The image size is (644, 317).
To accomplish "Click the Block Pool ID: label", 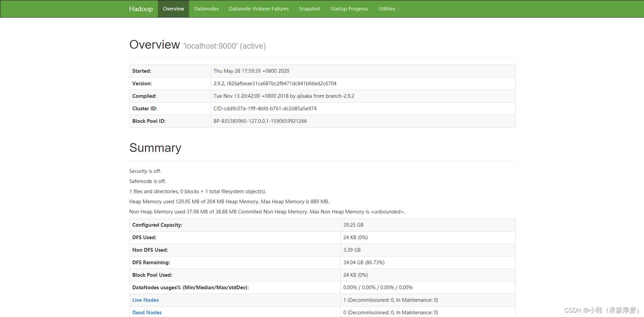I will pos(149,121).
